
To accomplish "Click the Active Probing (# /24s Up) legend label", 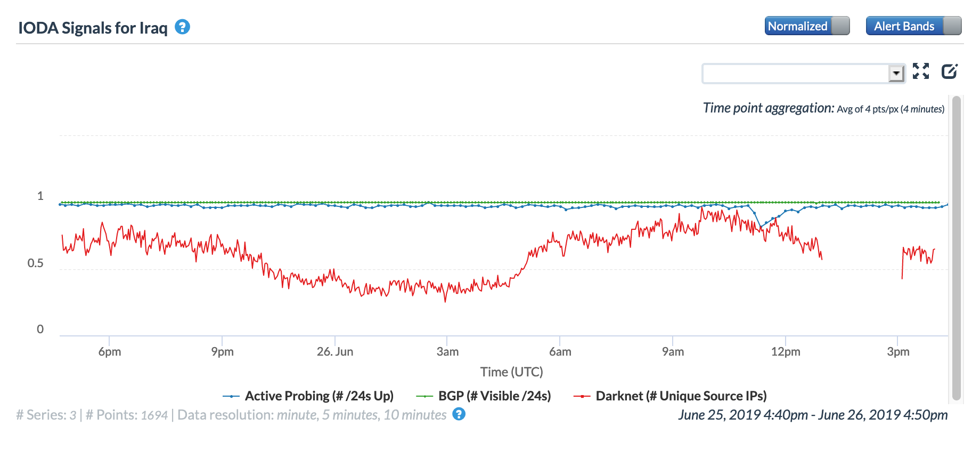I will (318, 396).
